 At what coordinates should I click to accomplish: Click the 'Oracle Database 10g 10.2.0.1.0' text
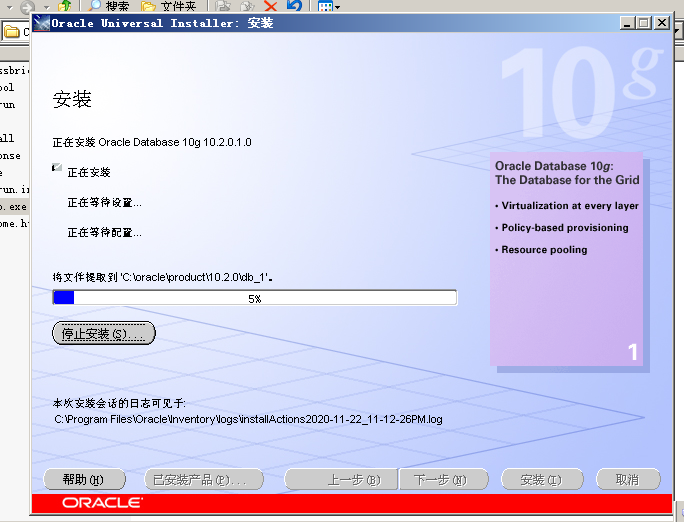click(x=175, y=143)
